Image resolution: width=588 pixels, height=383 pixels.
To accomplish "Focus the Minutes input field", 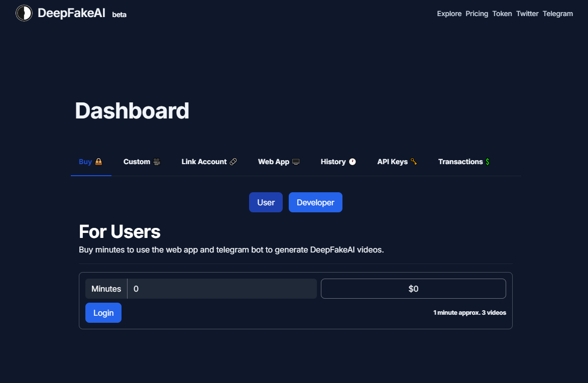I will [x=222, y=289].
